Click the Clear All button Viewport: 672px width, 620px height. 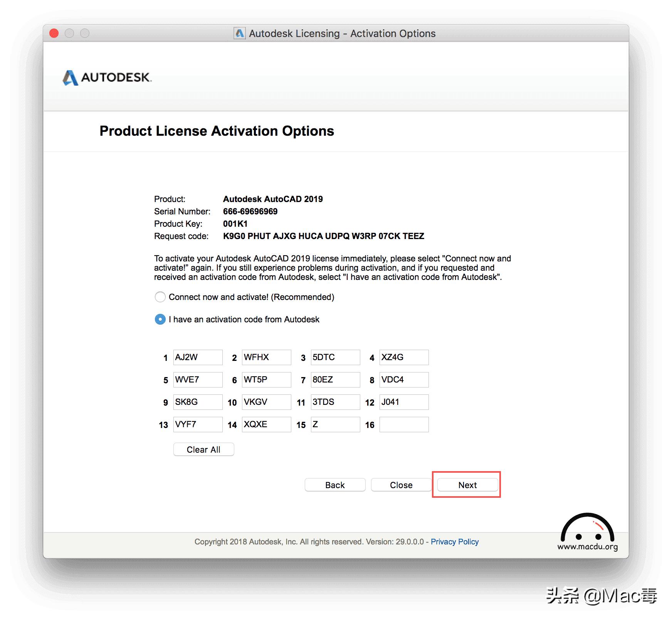[203, 450]
